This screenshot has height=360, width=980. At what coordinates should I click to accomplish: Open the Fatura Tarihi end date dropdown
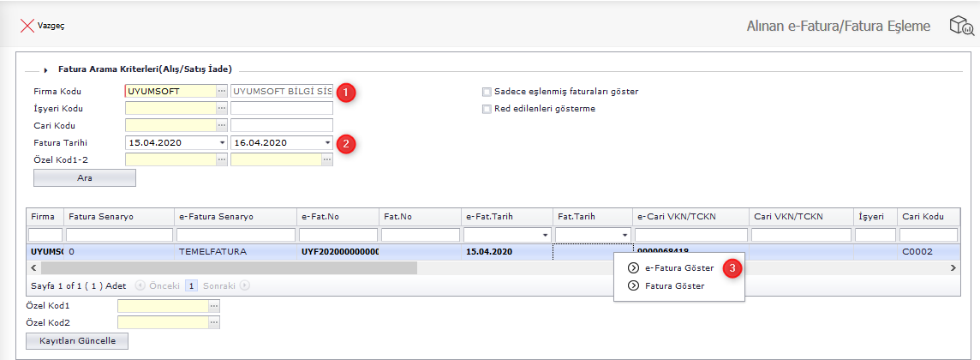point(327,142)
